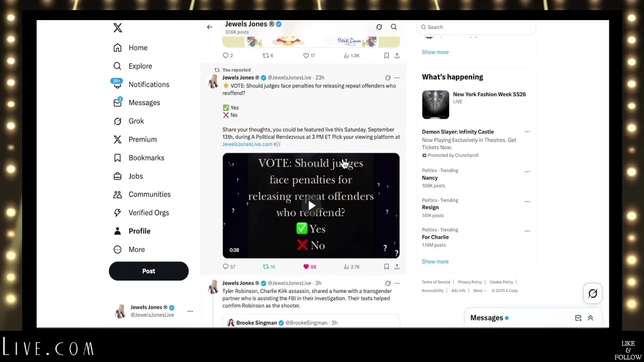Image resolution: width=644 pixels, height=362 pixels.
Task: Open the search icon in profile header
Action: tap(394, 27)
